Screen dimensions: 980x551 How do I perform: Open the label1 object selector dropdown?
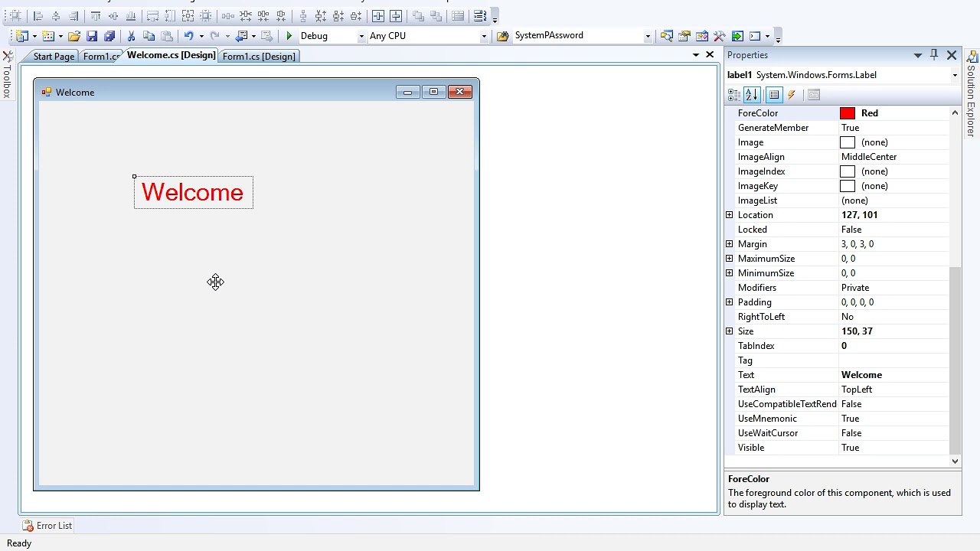pyautogui.click(x=955, y=75)
